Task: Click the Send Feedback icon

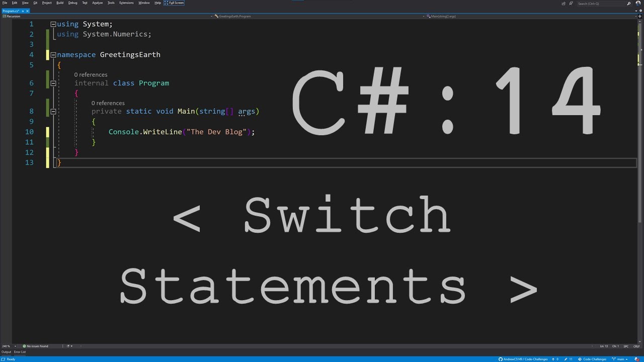Action: pyautogui.click(x=571, y=4)
